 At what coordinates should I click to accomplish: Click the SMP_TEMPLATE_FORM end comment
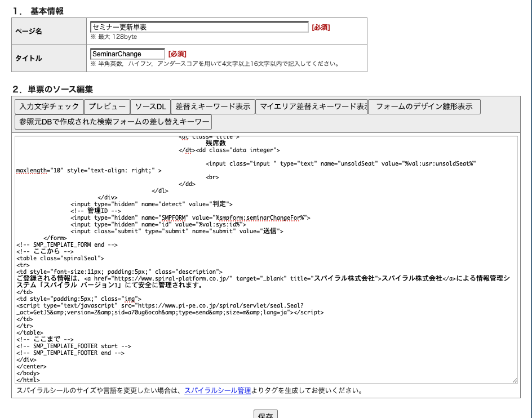67,245
